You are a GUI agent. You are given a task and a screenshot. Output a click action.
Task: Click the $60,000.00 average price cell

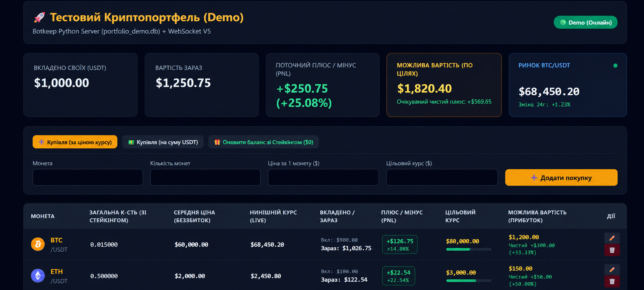[x=191, y=244]
